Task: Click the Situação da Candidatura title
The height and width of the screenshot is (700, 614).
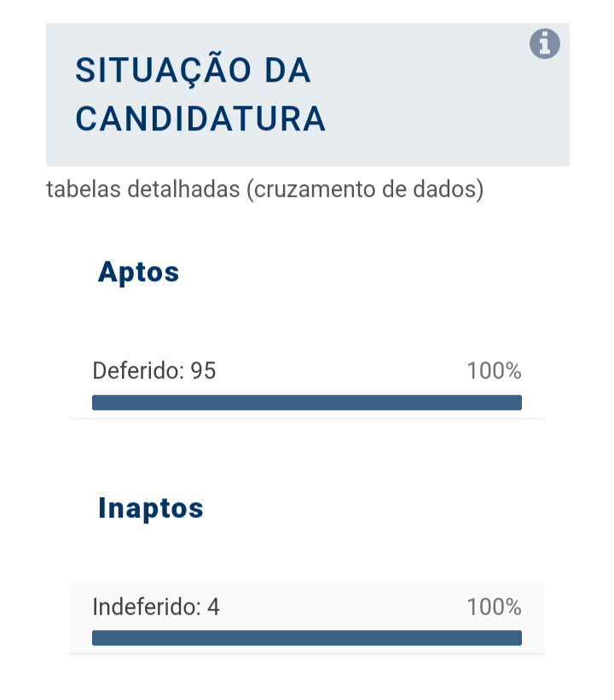Action: 200,94
